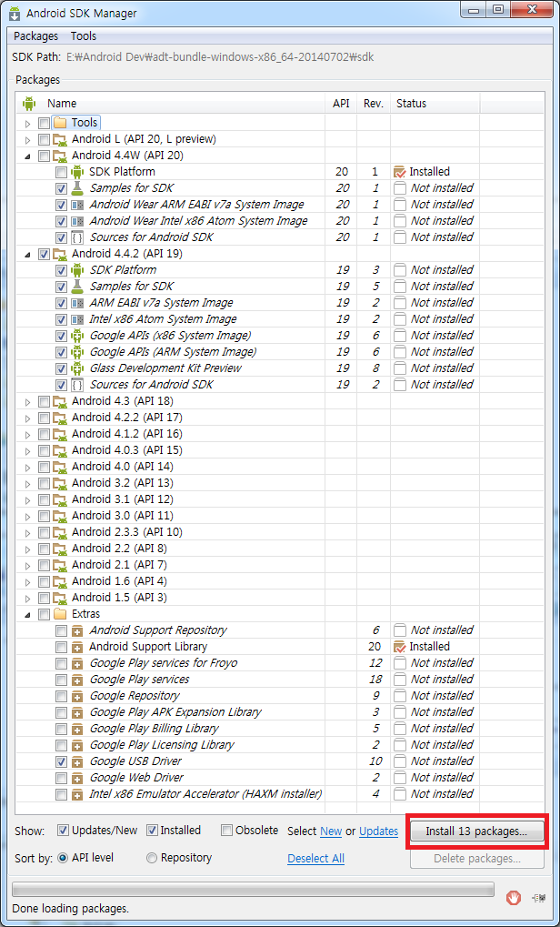Image resolution: width=560 pixels, height=927 pixels.
Task: Expand the Android 2.3.3 (API 10) node
Action: click(27, 533)
